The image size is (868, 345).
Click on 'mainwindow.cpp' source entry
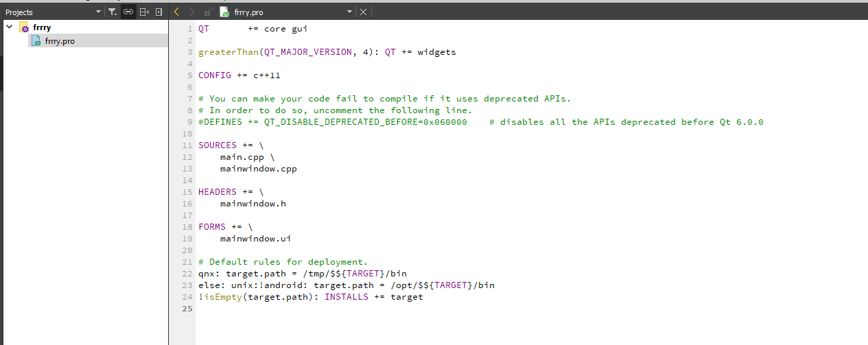259,169
